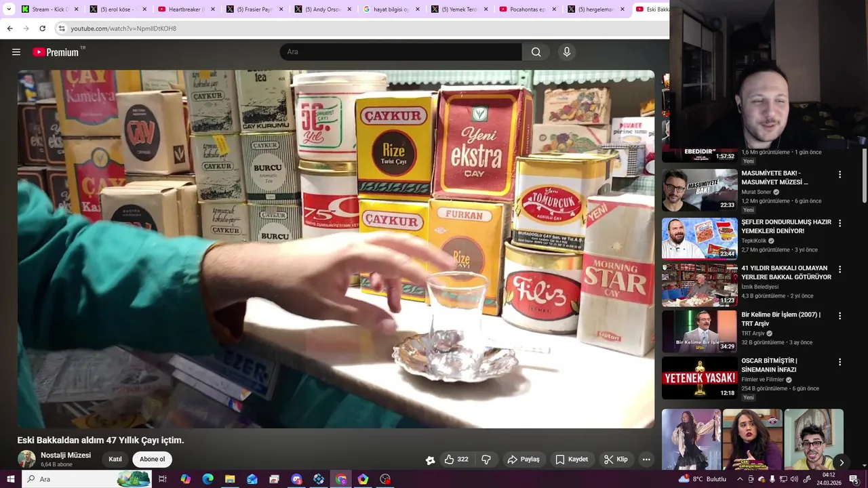Click the Windows taskbar search box
This screenshot has width=868, height=488.
(x=87, y=479)
